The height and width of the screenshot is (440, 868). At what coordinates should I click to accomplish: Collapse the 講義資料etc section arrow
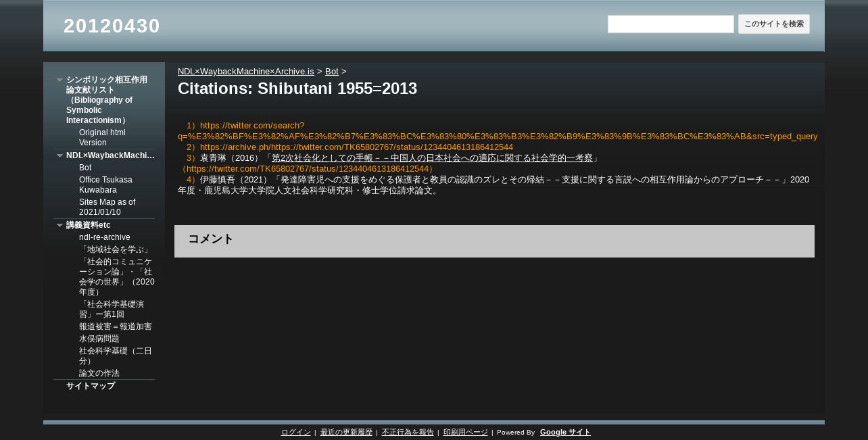click(59, 225)
